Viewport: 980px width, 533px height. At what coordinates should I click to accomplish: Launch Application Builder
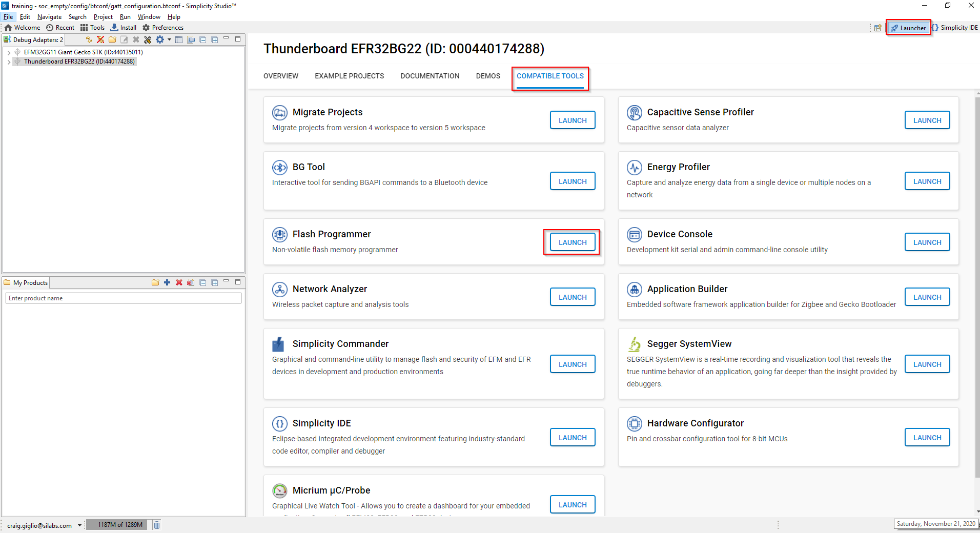(x=927, y=297)
